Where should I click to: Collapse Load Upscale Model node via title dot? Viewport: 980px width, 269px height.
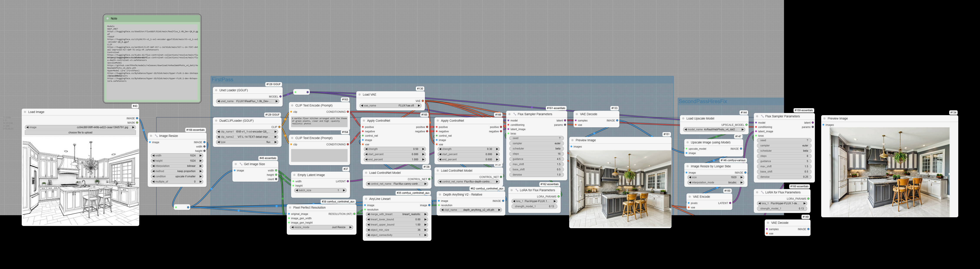[x=683, y=119]
